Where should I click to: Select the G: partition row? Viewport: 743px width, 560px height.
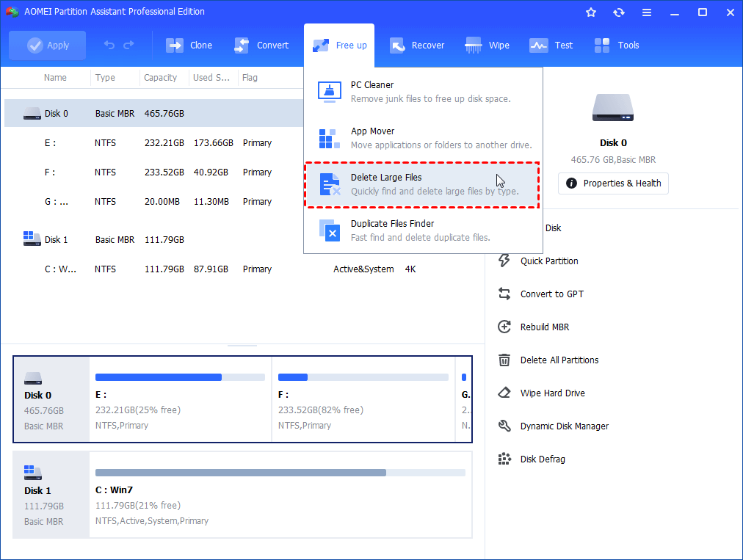(x=153, y=202)
